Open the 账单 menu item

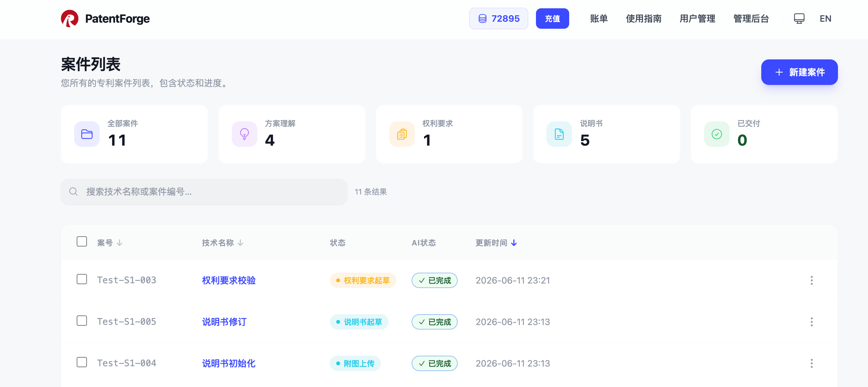(599, 19)
